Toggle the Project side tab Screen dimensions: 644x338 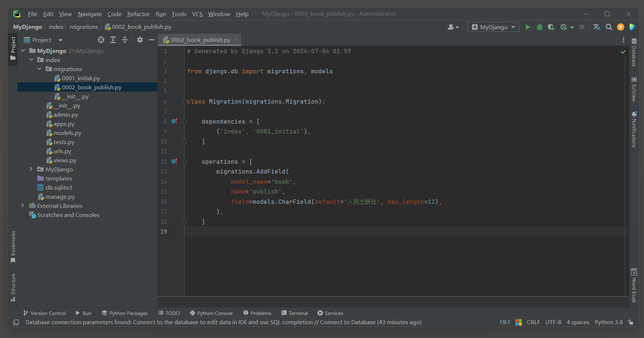[13, 48]
